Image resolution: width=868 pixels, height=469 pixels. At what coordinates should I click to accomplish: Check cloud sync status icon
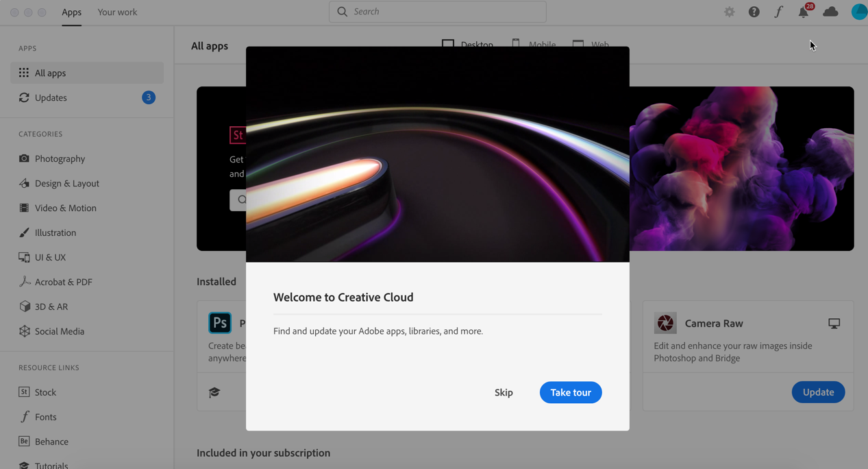pos(830,12)
